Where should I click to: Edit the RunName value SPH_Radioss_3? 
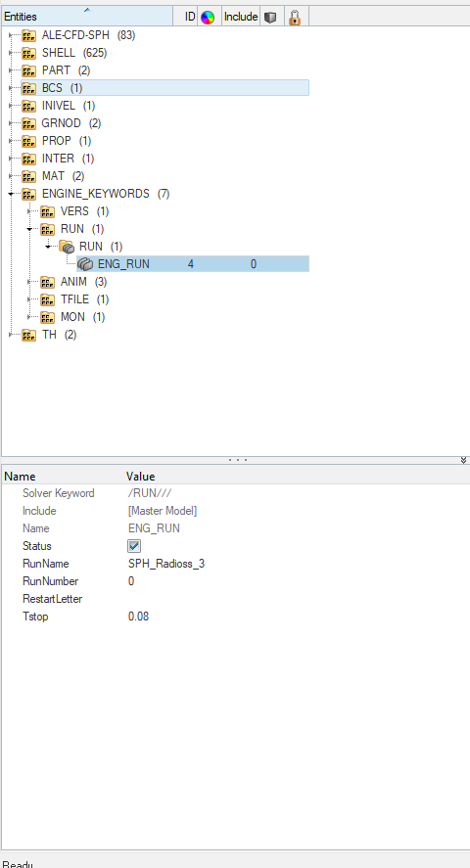pyautogui.click(x=166, y=564)
